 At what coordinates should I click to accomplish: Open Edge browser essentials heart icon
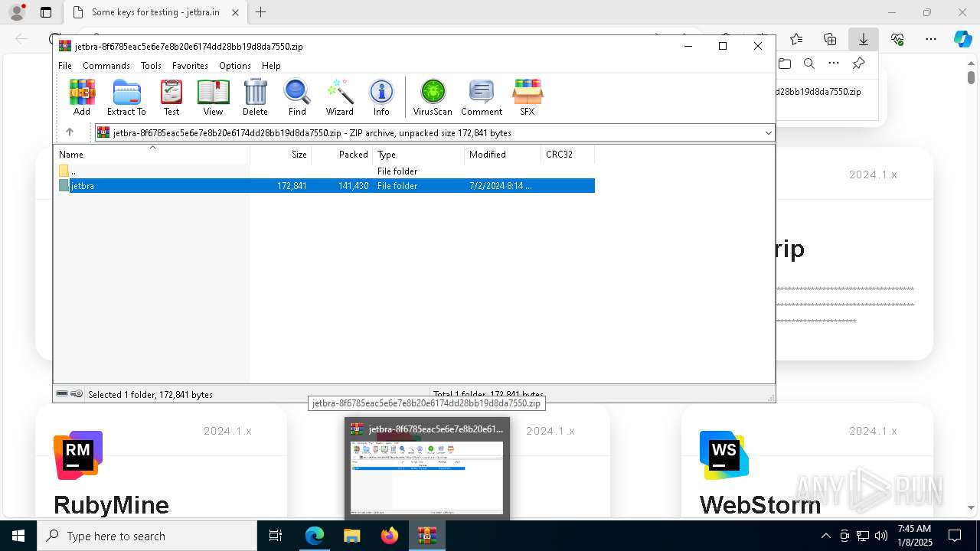coord(897,39)
